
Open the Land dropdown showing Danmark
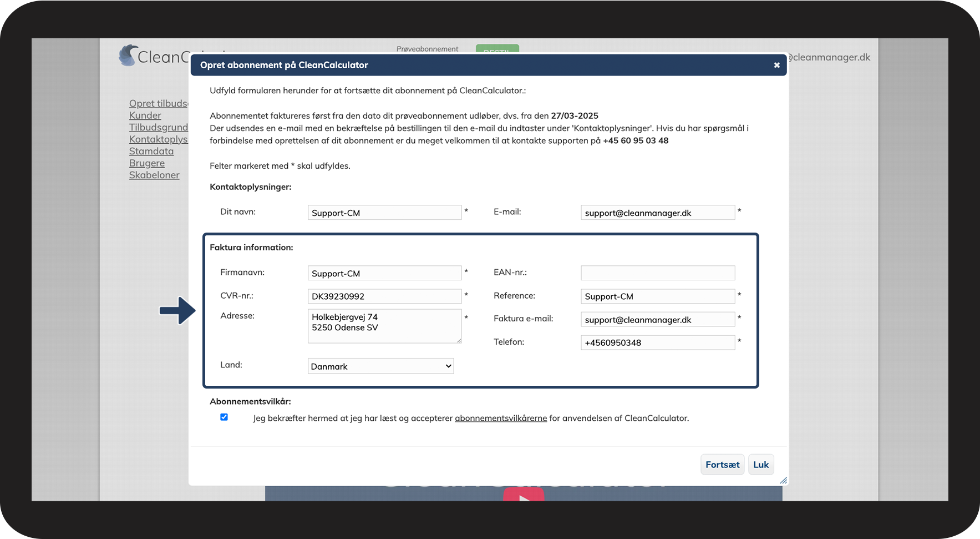coord(381,366)
